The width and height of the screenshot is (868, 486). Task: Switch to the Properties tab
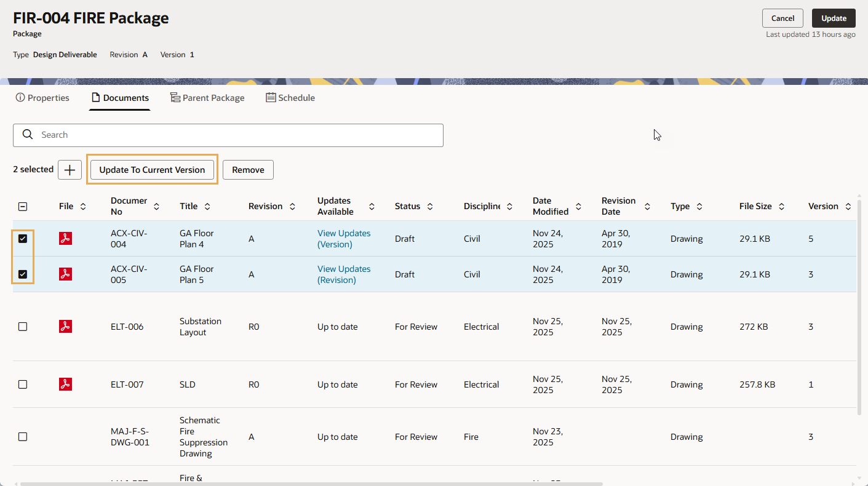point(42,98)
